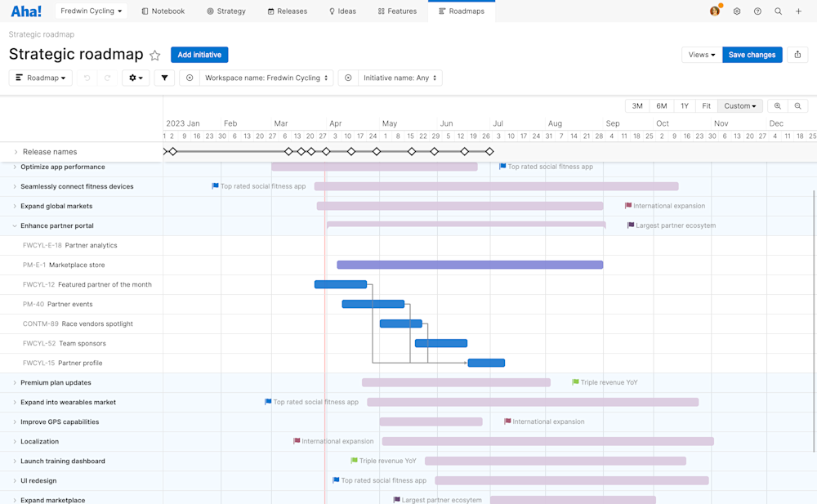Click the help question mark icon
Image resolution: width=817 pixels, height=504 pixels.
point(757,11)
